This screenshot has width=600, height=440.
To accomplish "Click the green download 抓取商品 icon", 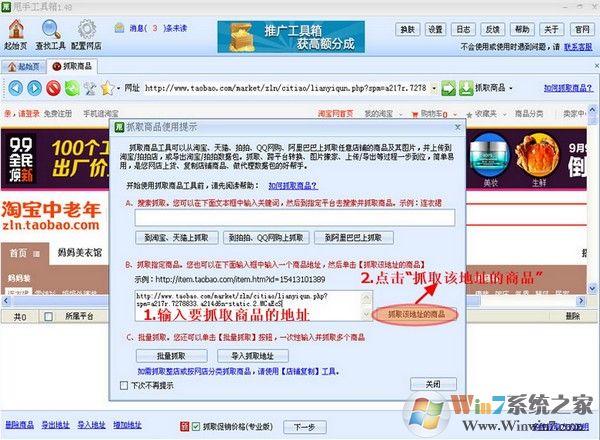I will [466, 88].
